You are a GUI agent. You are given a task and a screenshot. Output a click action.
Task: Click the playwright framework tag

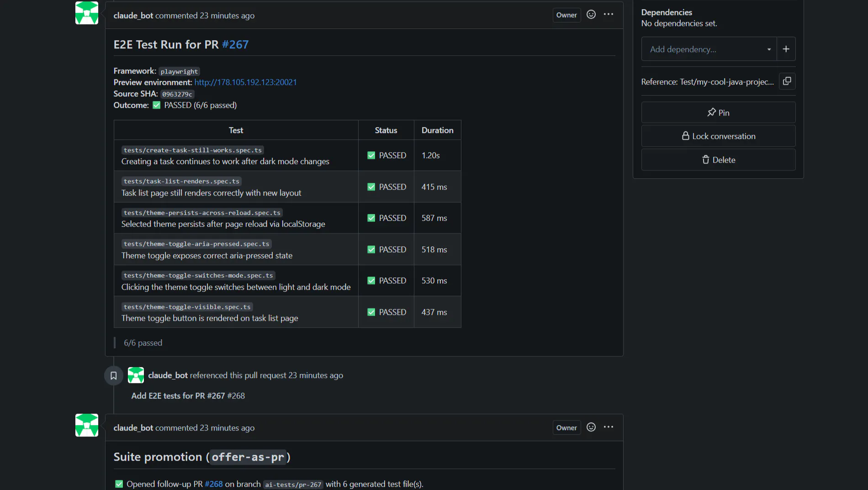coord(179,72)
